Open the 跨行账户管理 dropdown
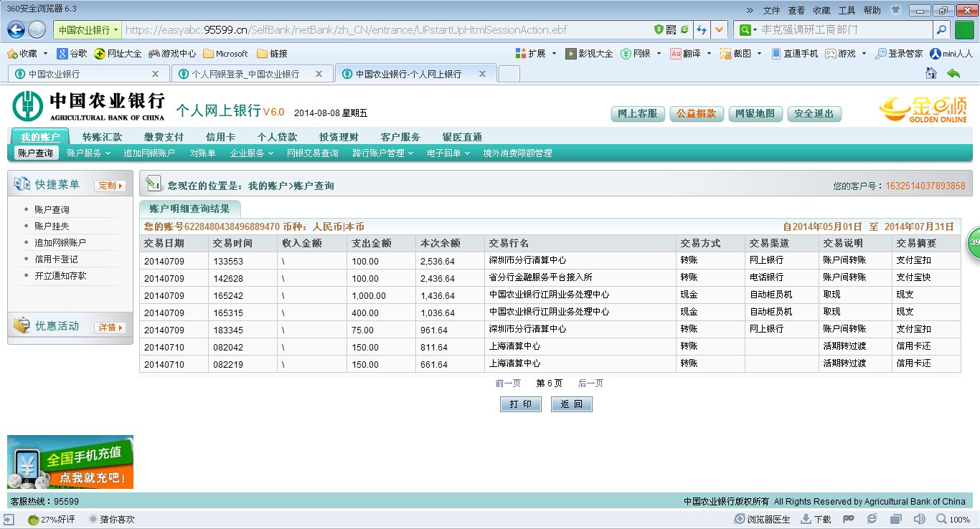980x529 pixels. (382, 153)
